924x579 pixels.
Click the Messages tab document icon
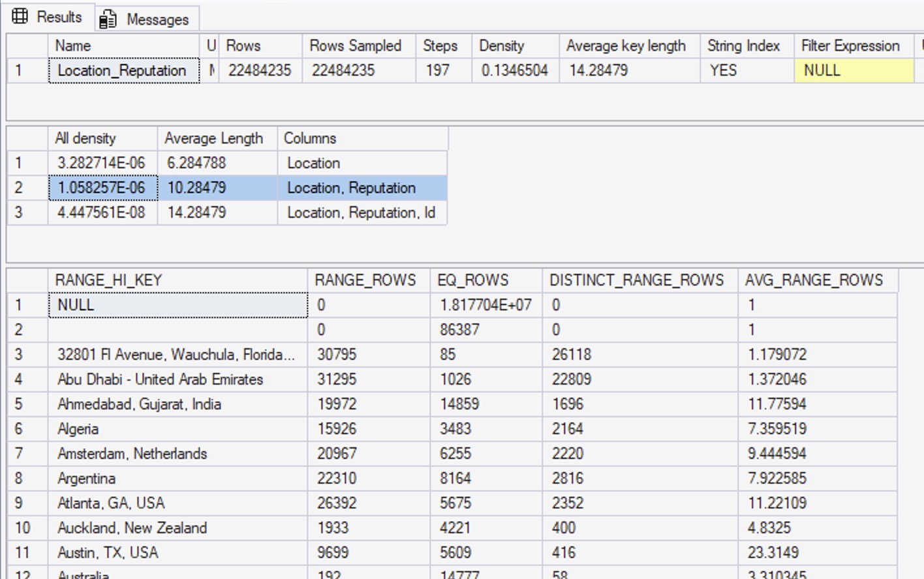point(108,20)
